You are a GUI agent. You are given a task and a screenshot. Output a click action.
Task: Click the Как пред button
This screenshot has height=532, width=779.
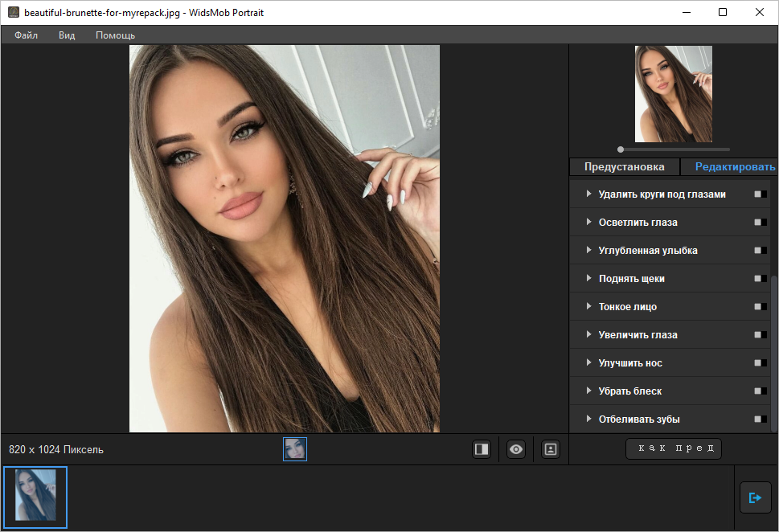click(674, 448)
